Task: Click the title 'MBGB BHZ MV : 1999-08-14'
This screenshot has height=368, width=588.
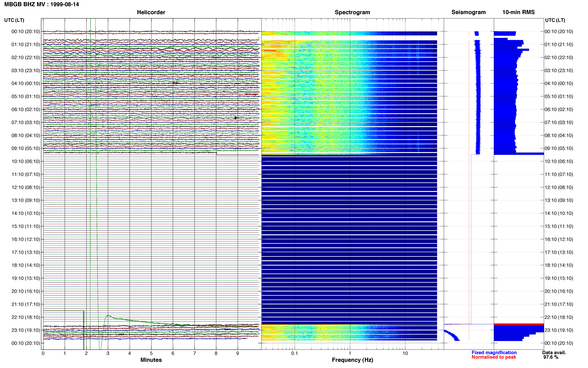Action: point(42,4)
